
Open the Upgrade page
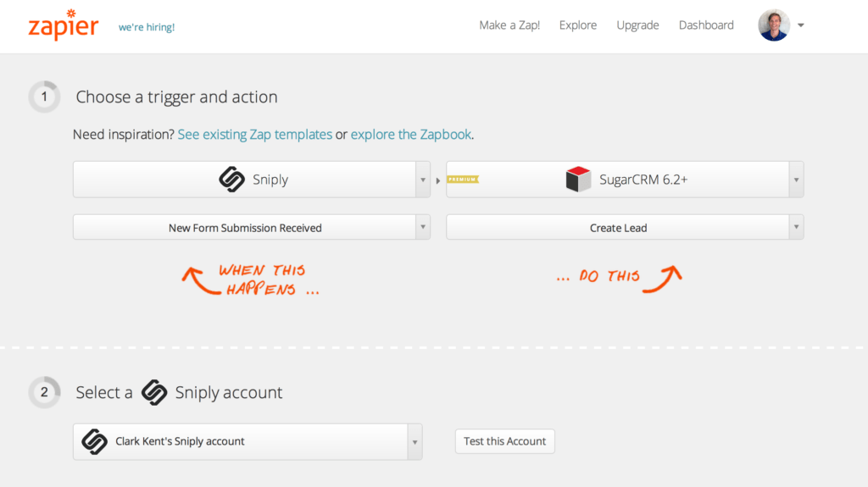[x=637, y=25]
